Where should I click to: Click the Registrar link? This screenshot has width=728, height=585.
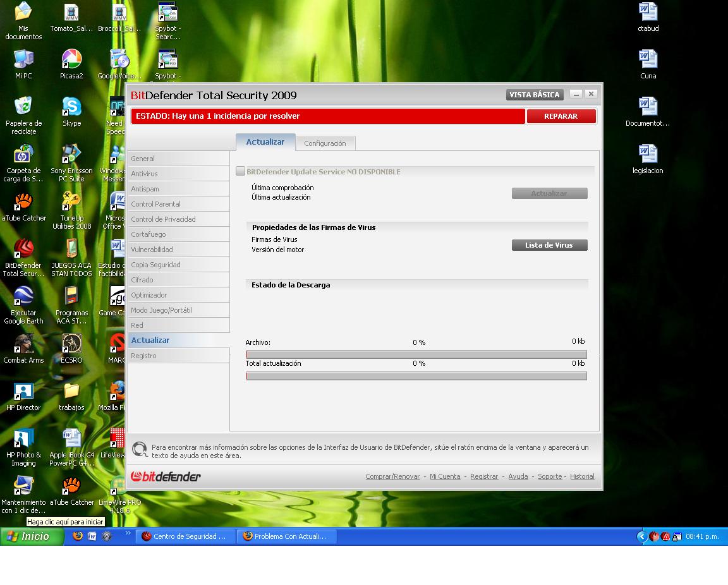[484, 476]
